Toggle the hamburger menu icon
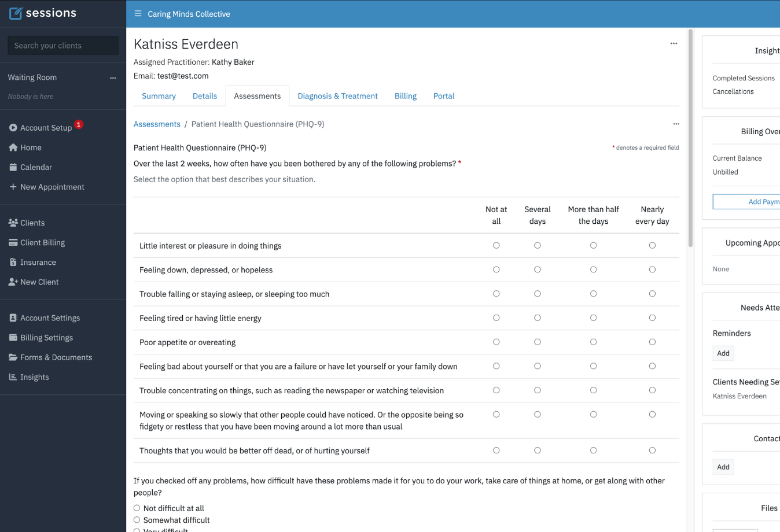The height and width of the screenshot is (532, 780). point(138,13)
